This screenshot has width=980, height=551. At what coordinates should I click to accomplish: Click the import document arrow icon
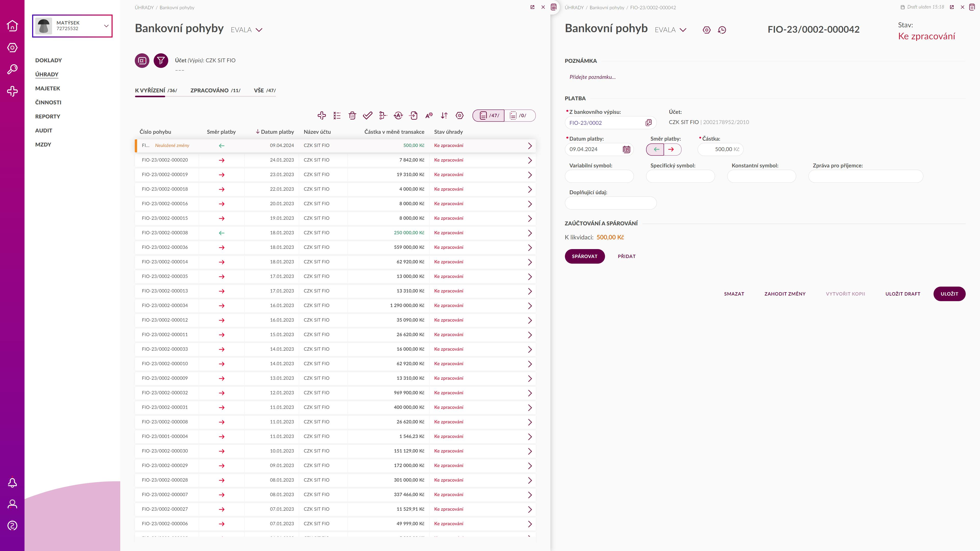pos(414,116)
